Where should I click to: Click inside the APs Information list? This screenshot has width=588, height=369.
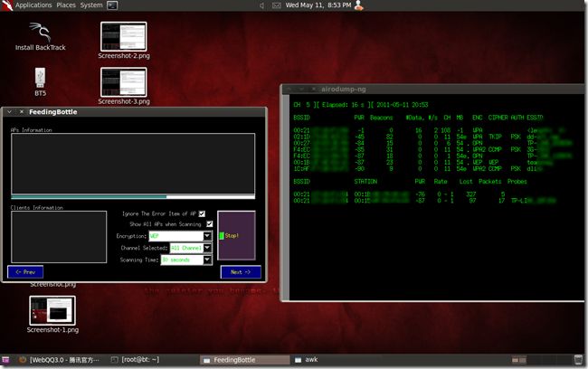tap(133, 164)
